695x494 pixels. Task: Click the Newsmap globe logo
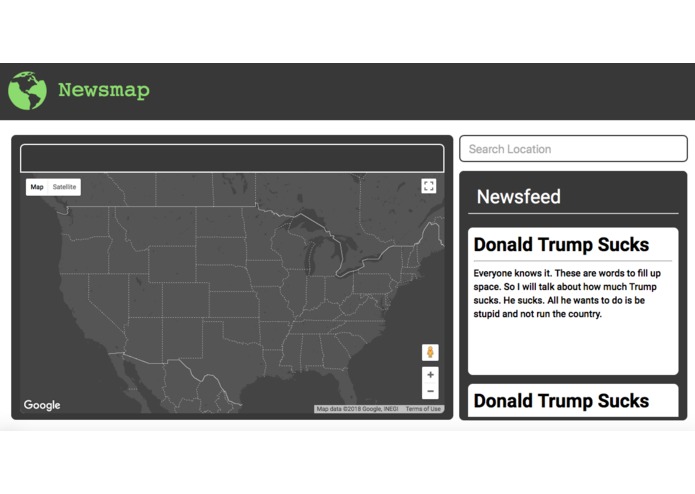tap(27, 90)
